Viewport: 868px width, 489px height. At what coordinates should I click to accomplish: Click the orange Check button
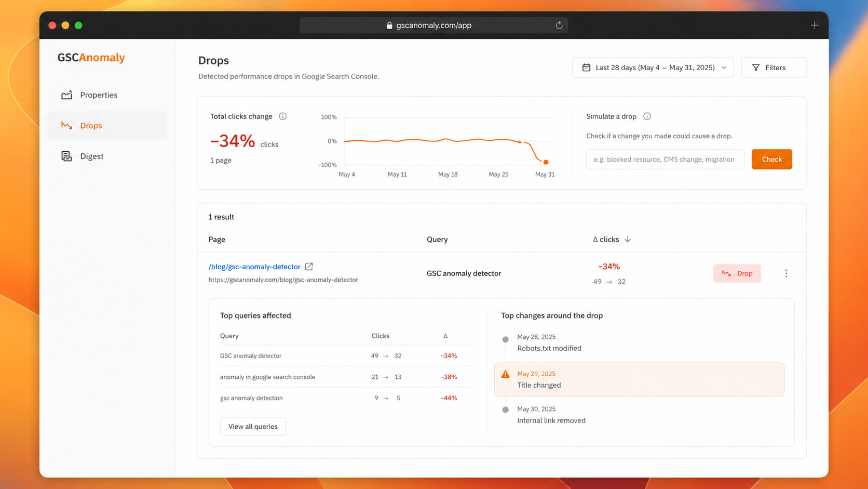pyautogui.click(x=771, y=160)
